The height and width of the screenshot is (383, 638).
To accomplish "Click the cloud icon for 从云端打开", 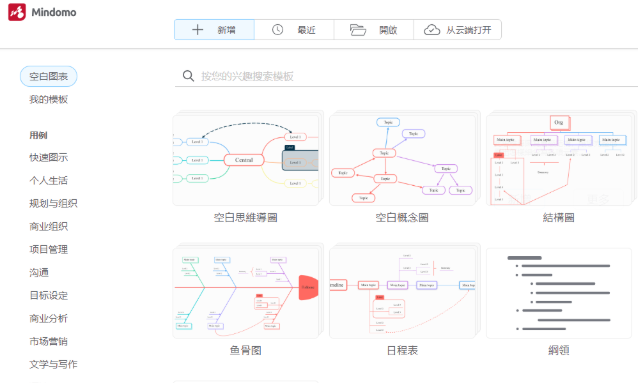I will pos(432,30).
